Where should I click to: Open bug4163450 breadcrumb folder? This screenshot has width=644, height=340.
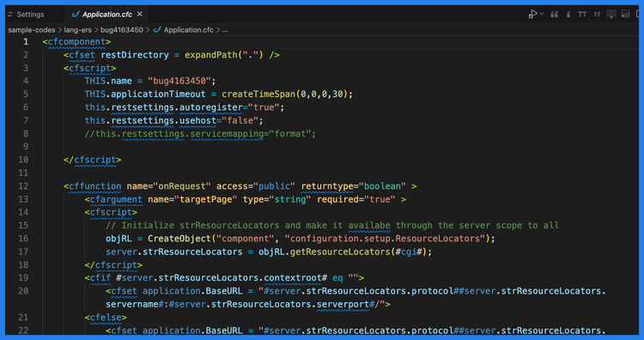click(122, 30)
